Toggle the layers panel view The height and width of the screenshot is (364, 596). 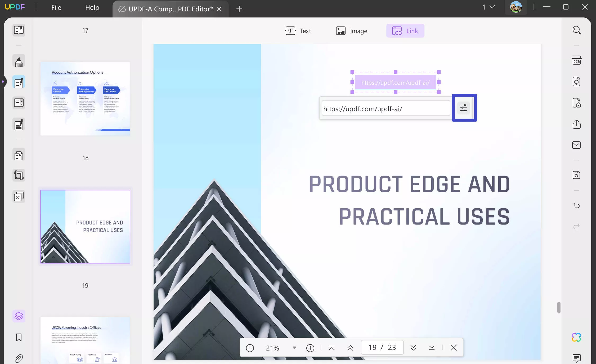point(19,316)
